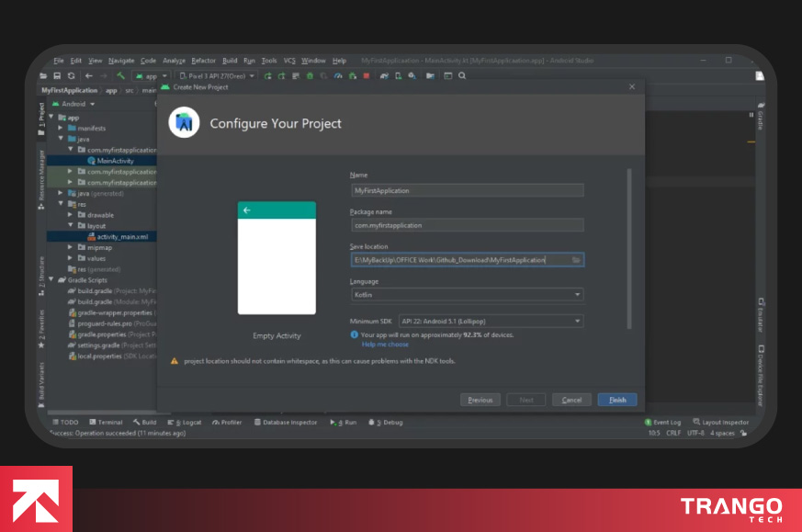This screenshot has width=802, height=532.
Task: Click the Finish button
Action: point(616,399)
